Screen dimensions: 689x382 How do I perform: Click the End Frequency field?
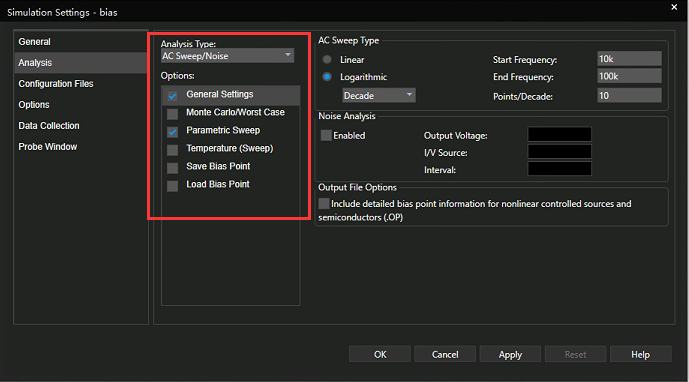pyautogui.click(x=629, y=76)
